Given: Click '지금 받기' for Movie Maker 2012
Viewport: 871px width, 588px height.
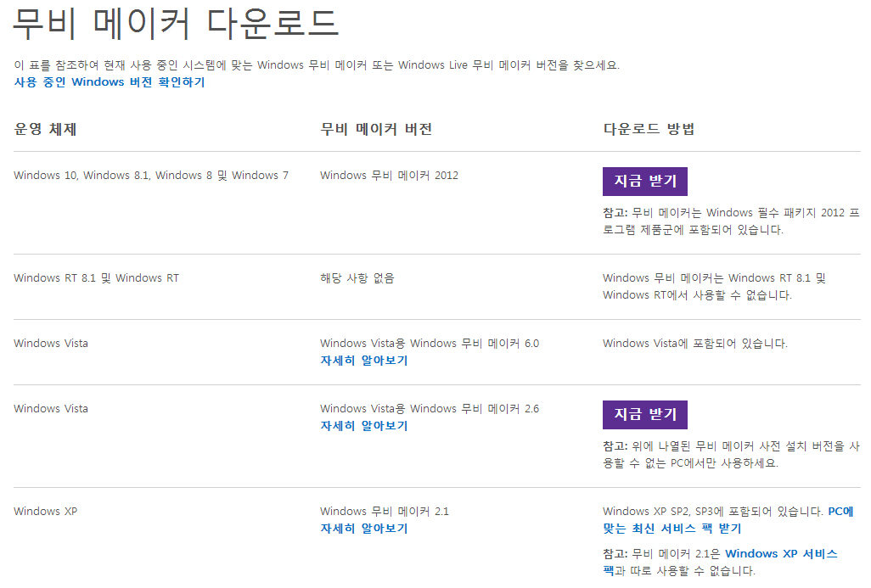Looking at the screenshot, I should tap(645, 182).
